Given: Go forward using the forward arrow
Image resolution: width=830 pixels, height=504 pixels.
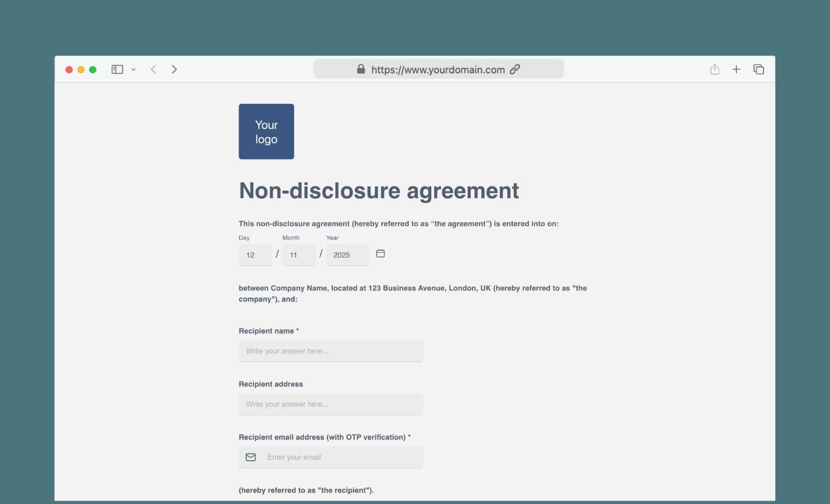Looking at the screenshot, I should (174, 69).
